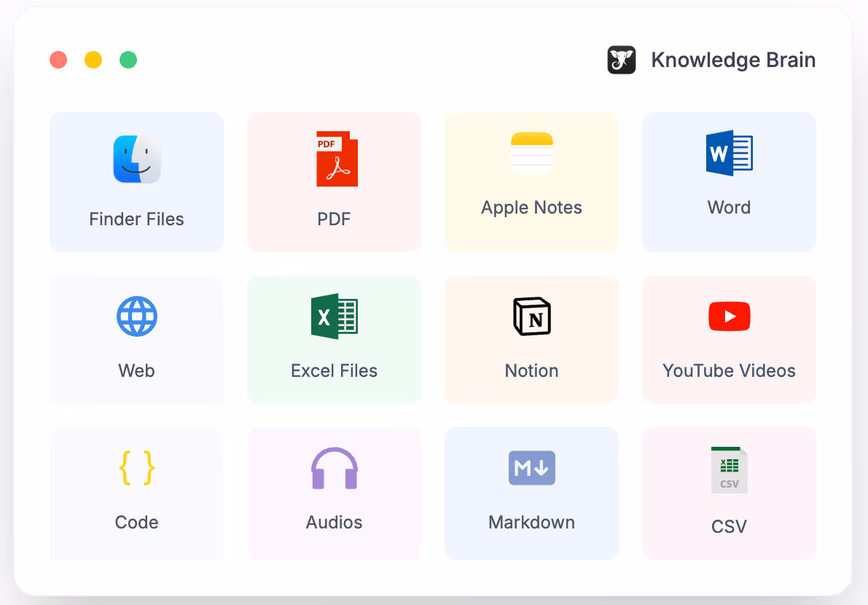Minimize window with yellow button
The image size is (868, 605).
pos(93,59)
